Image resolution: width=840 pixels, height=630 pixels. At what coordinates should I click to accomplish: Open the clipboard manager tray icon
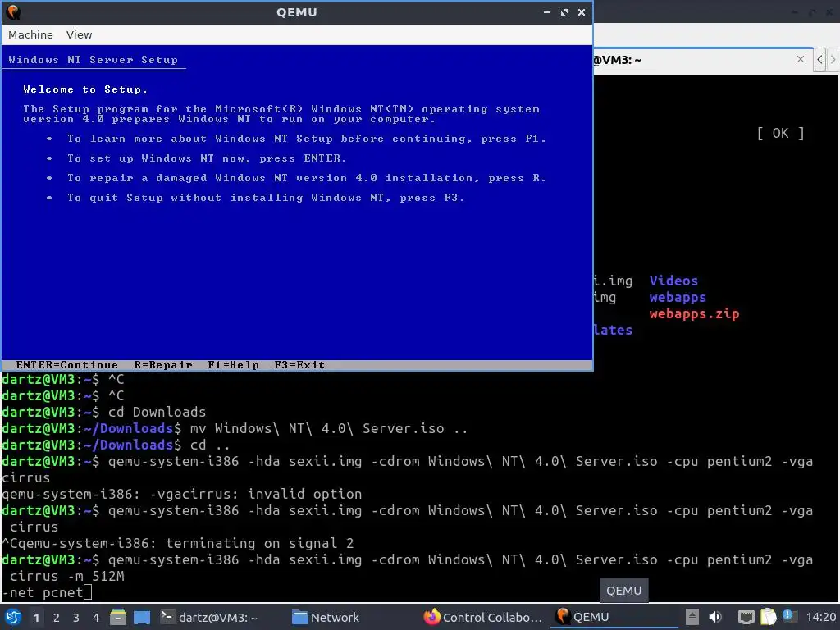(768, 617)
